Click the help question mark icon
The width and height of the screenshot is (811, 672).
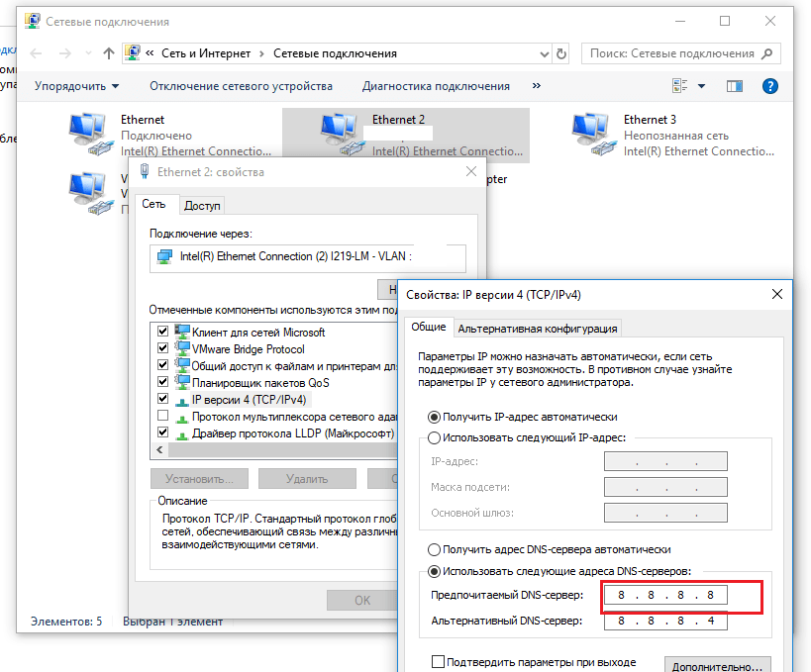coord(769,86)
